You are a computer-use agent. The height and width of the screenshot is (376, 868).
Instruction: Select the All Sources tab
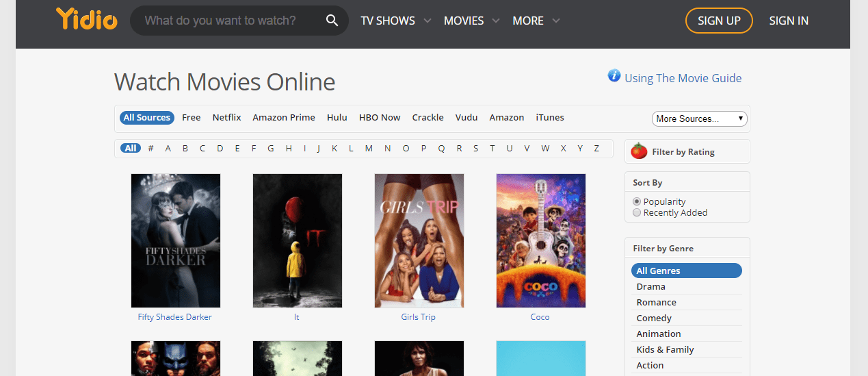point(147,118)
